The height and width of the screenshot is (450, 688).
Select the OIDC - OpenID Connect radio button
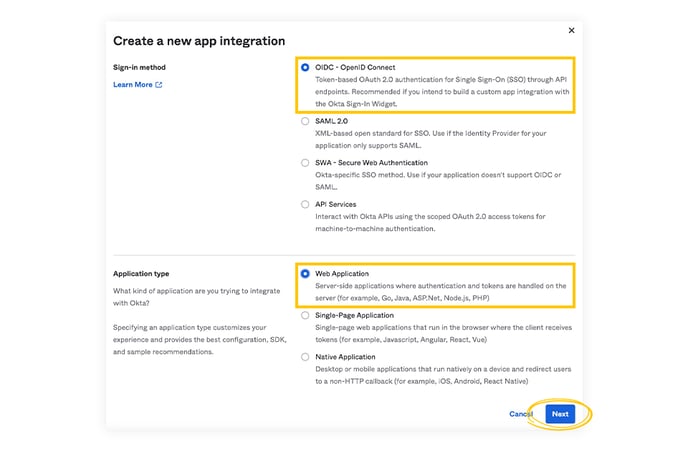[305, 68]
